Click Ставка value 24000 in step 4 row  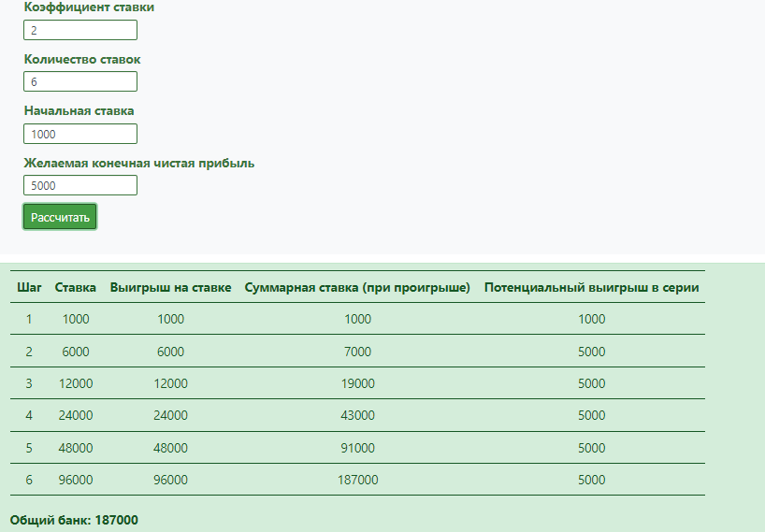pos(76,415)
